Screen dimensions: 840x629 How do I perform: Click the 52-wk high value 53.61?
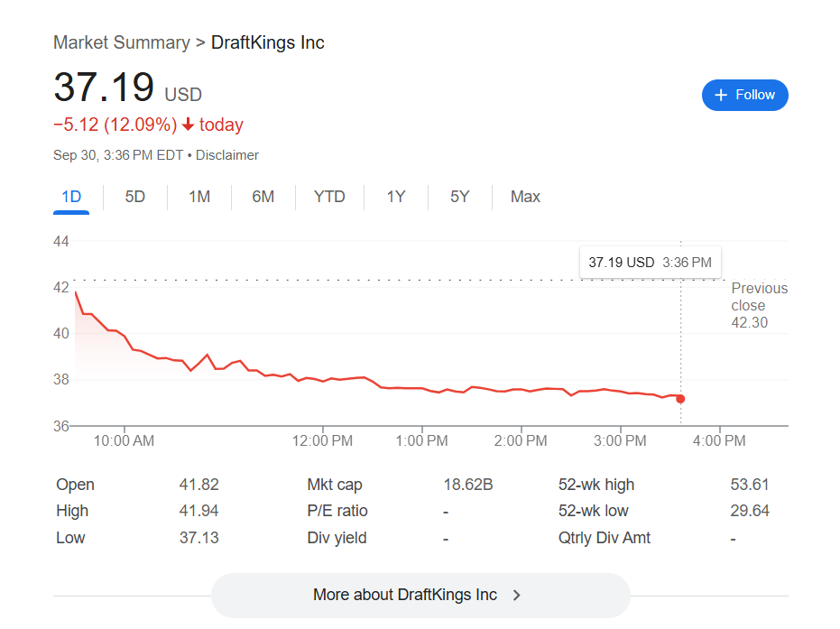pos(750,485)
